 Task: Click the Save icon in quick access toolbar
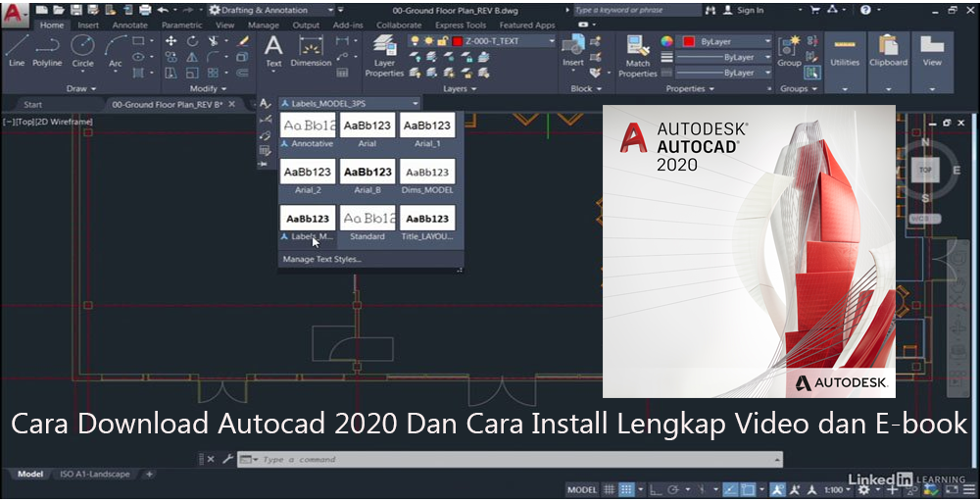pos(76,10)
